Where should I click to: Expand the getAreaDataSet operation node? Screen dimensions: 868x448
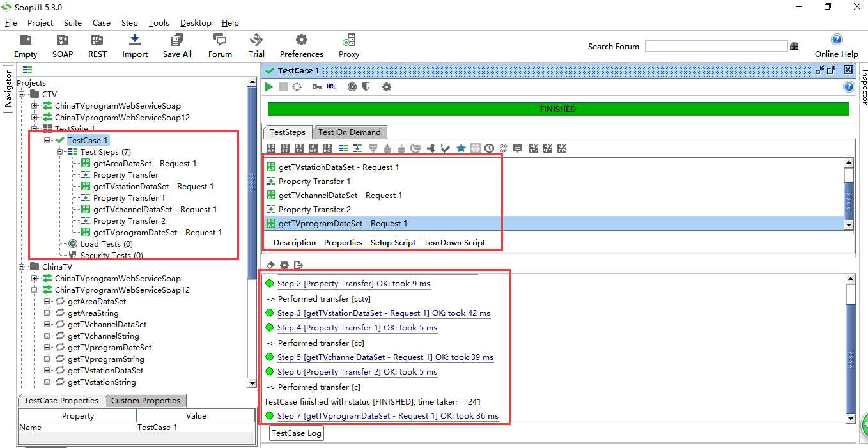[x=47, y=302]
